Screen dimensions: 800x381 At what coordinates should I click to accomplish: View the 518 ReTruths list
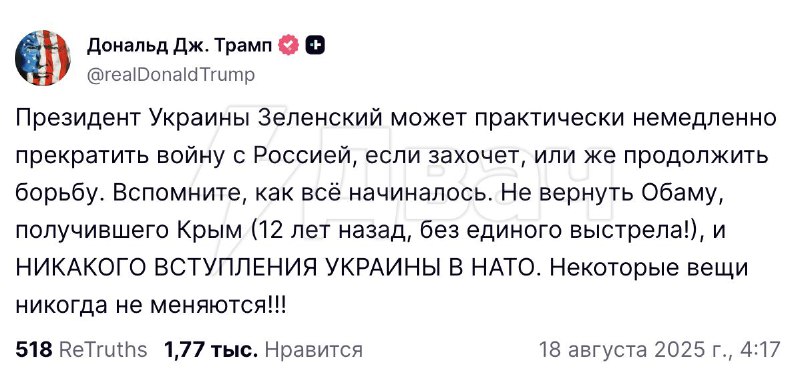(81, 350)
